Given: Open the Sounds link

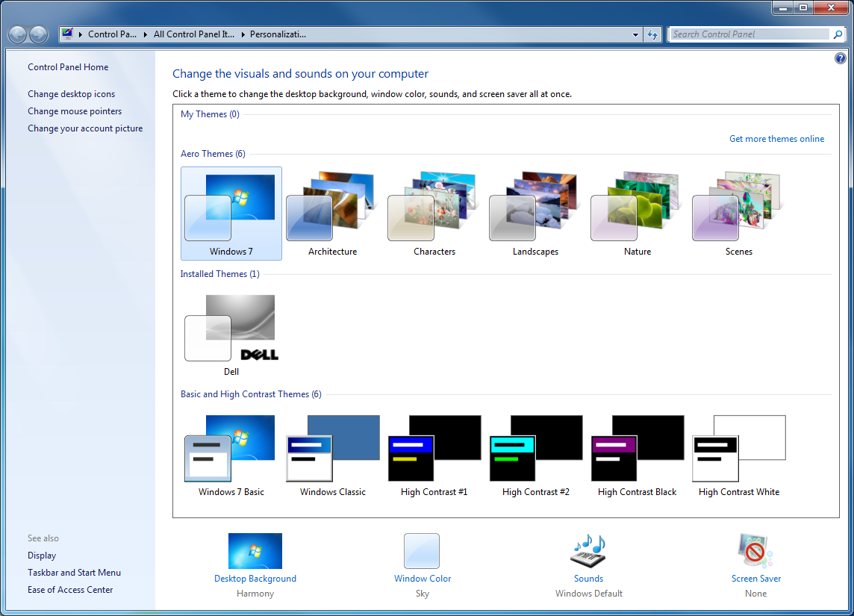Looking at the screenshot, I should click(x=588, y=579).
